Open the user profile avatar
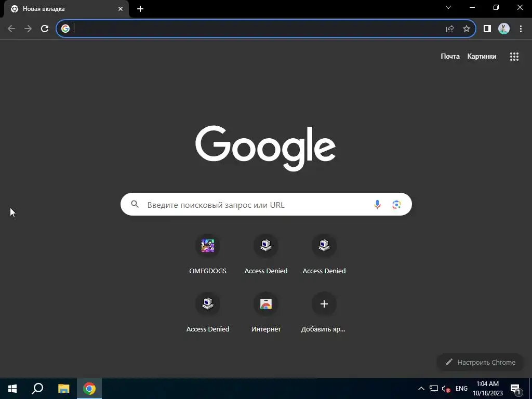This screenshot has height=399, width=532. (504, 29)
